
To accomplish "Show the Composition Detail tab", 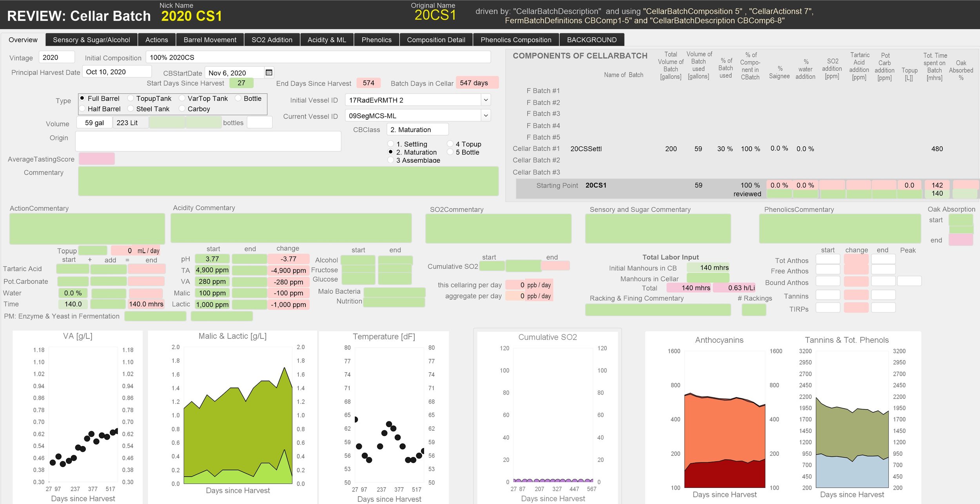I will (x=436, y=40).
